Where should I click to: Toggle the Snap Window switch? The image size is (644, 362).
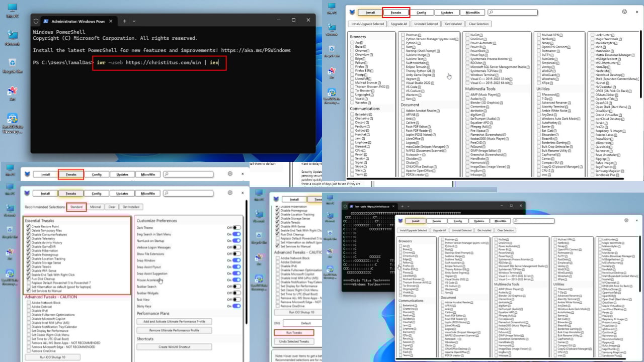(236, 260)
